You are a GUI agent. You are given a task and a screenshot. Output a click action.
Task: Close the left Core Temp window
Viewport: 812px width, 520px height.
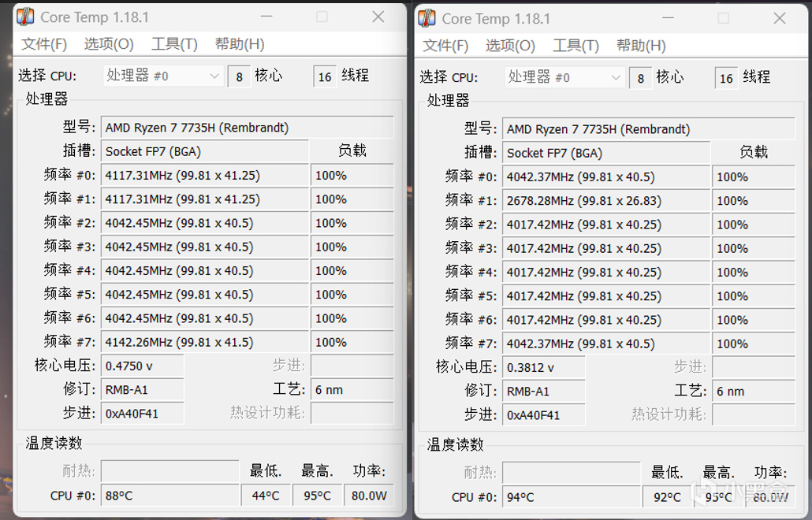(x=378, y=17)
